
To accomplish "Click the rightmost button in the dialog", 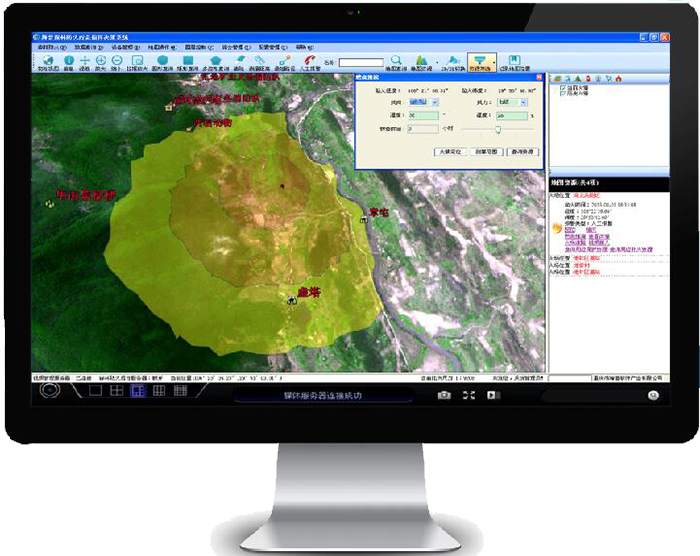I will click(524, 152).
